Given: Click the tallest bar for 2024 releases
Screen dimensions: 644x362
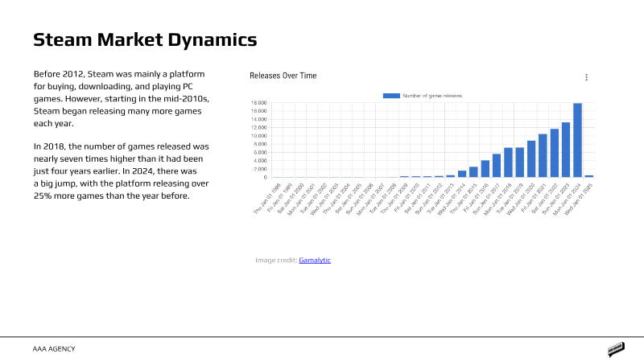Looking at the screenshot, I should [577, 140].
